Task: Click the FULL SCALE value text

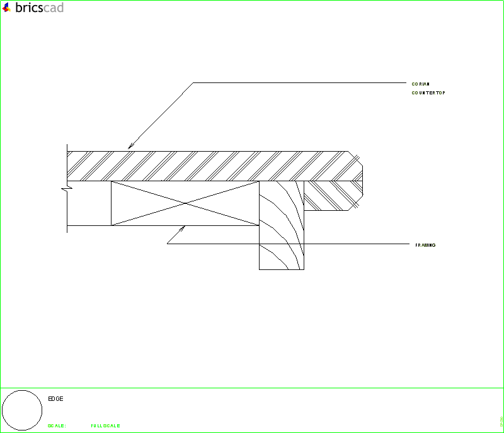Action: click(x=104, y=425)
